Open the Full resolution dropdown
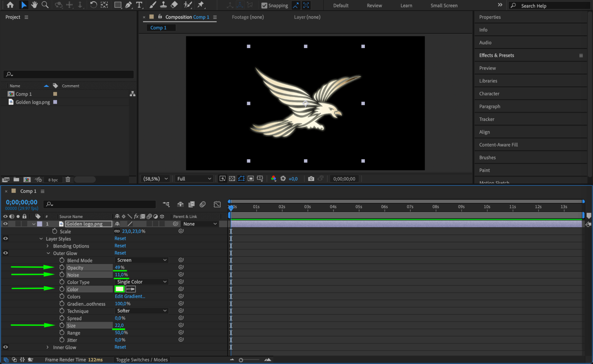The width and height of the screenshot is (593, 364). [x=194, y=179]
